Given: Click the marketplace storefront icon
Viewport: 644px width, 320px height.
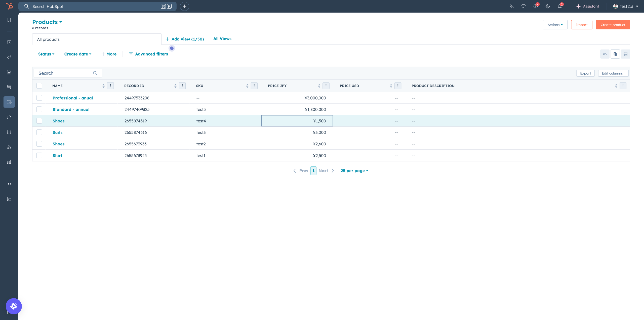Looking at the screenshot, I should (524, 6).
